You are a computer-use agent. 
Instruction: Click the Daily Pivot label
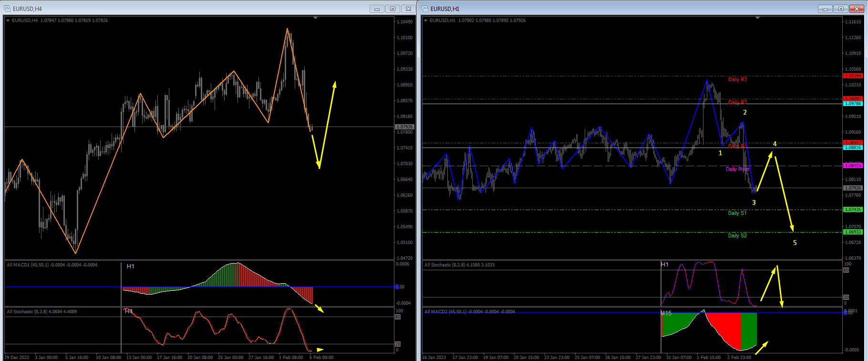(x=737, y=169)
